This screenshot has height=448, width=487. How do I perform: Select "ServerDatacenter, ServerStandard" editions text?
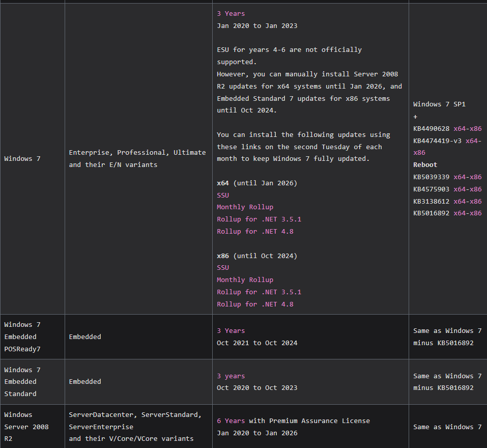pos(135,415)
